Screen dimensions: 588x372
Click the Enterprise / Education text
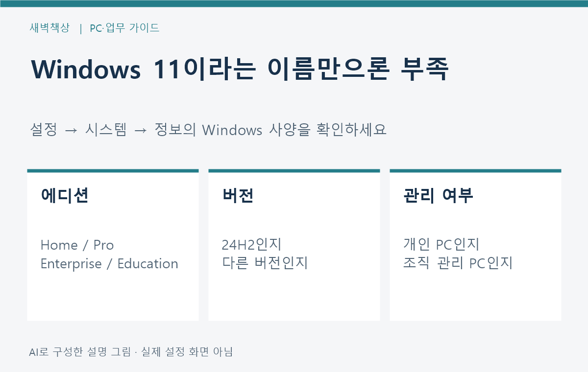pyautogui.click(x=109, y=263)
